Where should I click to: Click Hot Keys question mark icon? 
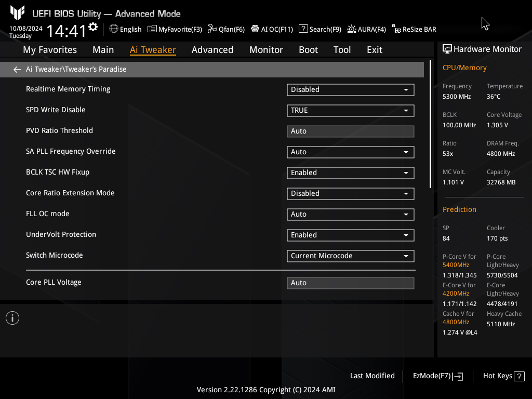[519, 376]
